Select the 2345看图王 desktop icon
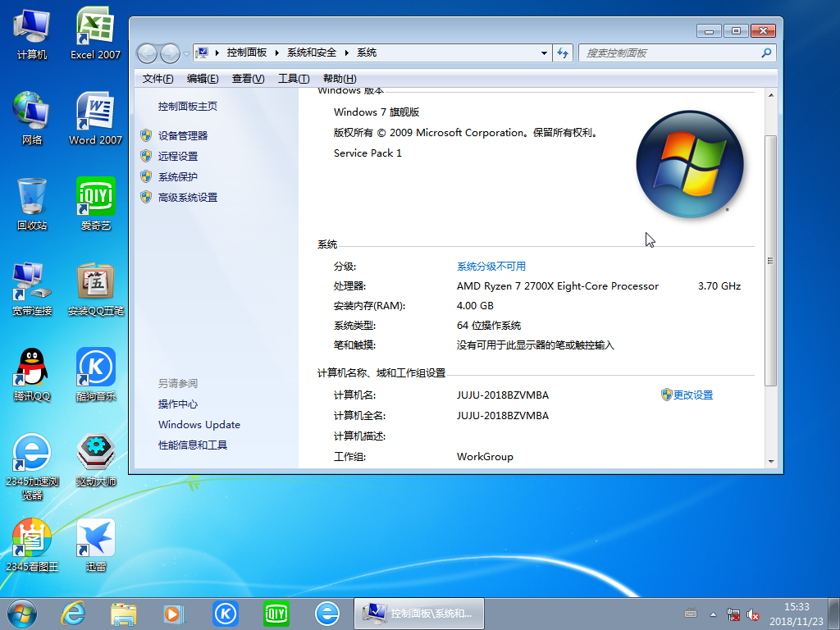840x630 pixels. tap(32, 546)
